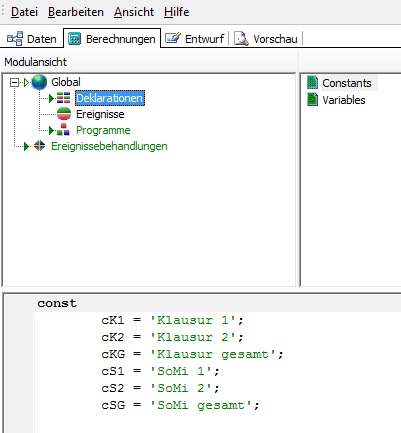Image resolution: width=401 pixels, height=433 pixels.
Task: Collapse the Global tree node
Action: coord(14,82)
